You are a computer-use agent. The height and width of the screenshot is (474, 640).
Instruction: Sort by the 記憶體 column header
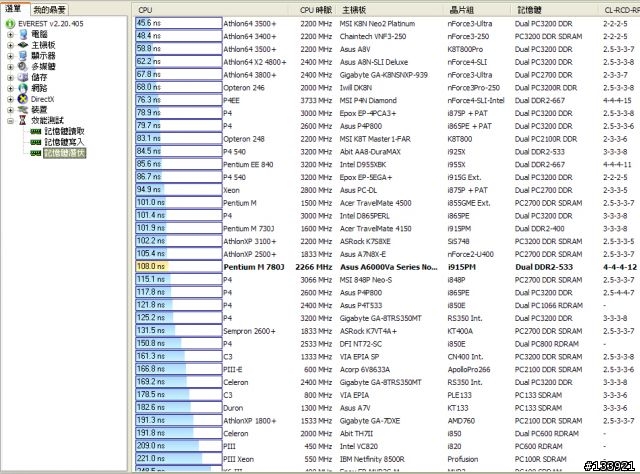click(556, 10)
